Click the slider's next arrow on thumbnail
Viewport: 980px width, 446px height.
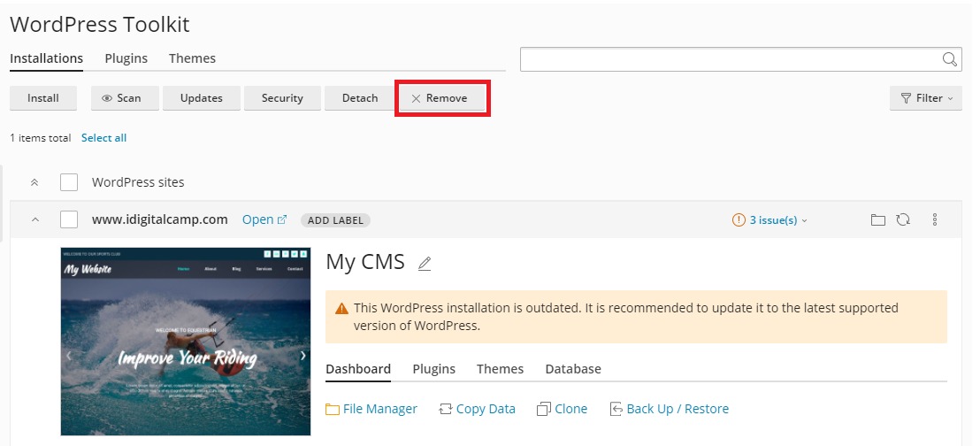pos(302,356)
